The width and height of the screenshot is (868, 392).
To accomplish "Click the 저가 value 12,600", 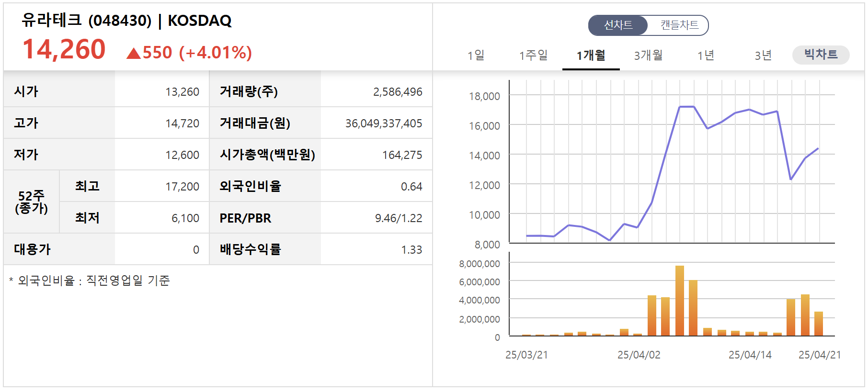I will pyautogui.click(x=182, y=155).
